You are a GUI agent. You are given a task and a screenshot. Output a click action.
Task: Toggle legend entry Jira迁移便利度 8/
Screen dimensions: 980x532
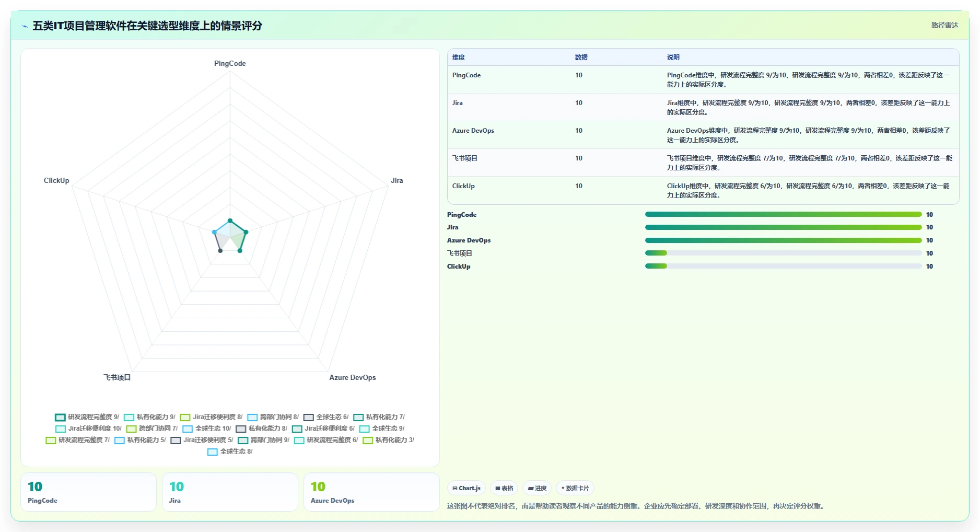pos(211,417)
